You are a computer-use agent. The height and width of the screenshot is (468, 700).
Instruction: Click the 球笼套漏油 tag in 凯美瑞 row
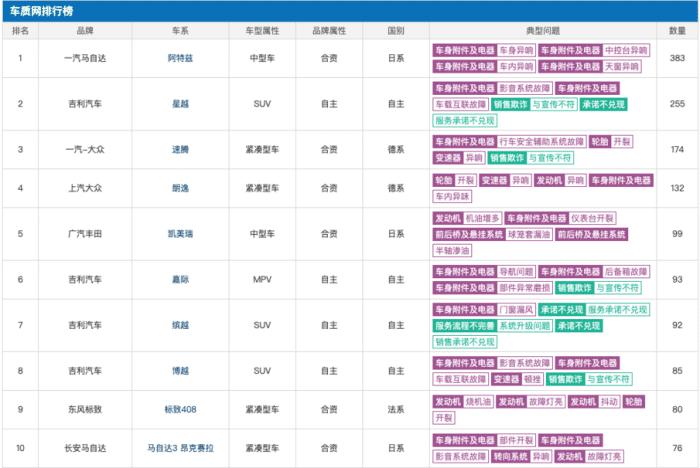(x=529, y=234)
